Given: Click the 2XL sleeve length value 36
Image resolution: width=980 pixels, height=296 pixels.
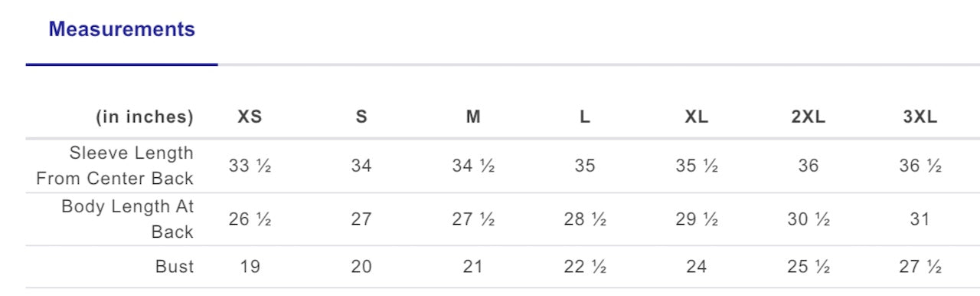Looking at the screenshot, I should [808, 166].
